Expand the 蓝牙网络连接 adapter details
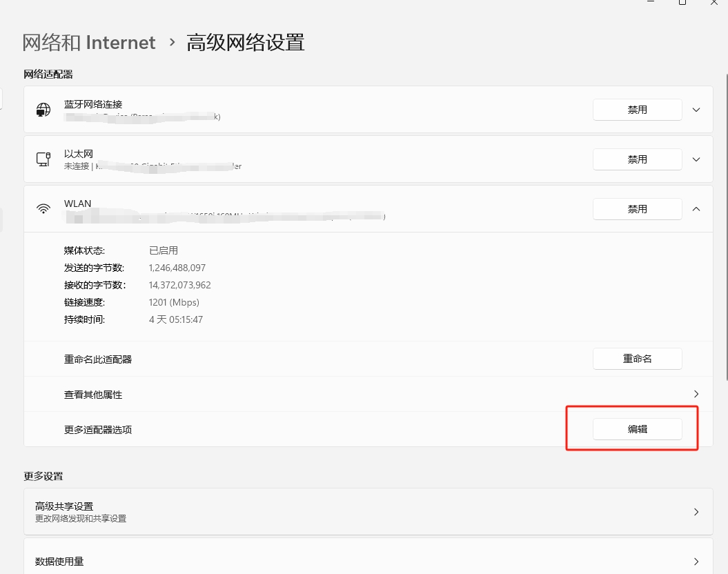 point(696,110)
